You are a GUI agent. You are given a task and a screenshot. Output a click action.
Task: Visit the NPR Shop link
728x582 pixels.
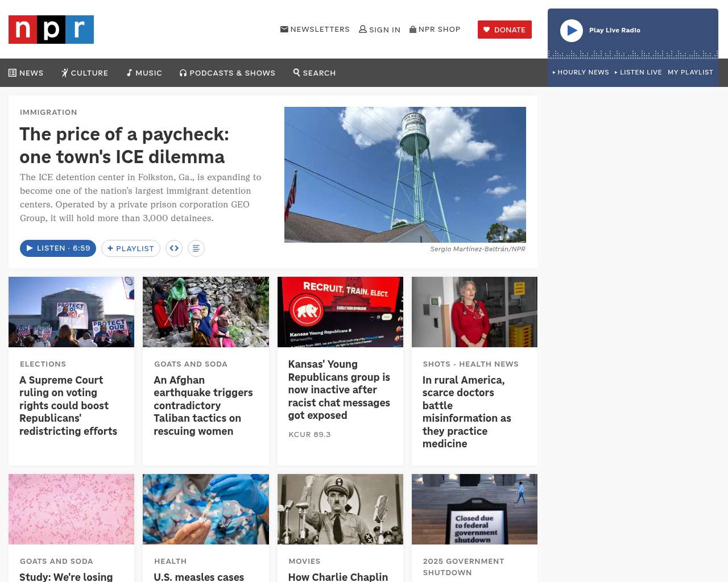[435, 29]
